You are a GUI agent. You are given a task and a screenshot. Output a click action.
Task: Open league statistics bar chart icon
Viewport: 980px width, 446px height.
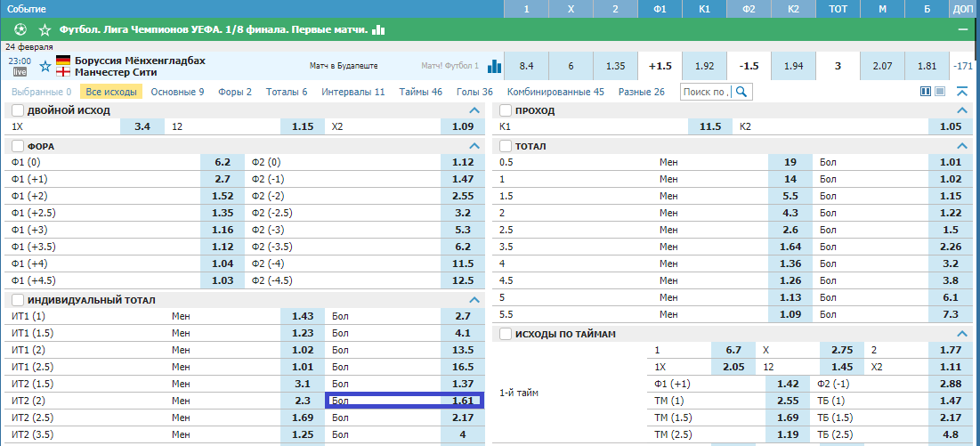pos(379,29)
